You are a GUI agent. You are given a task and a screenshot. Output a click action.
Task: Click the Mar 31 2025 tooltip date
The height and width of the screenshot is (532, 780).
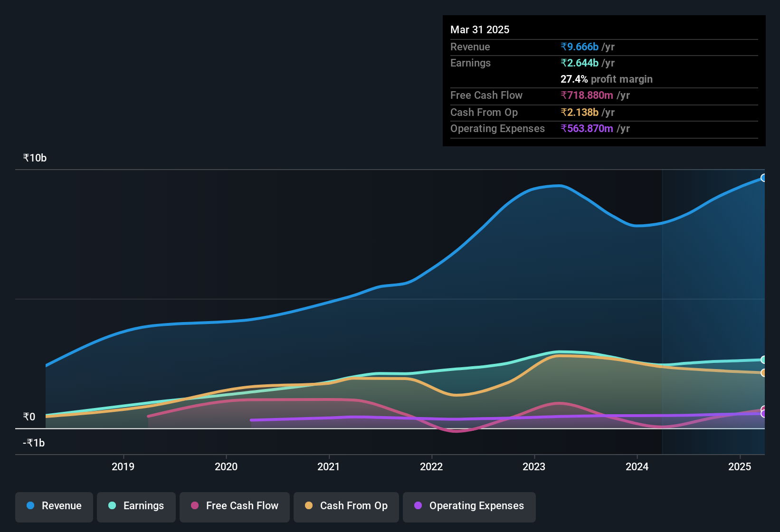(x=480, y=29)
